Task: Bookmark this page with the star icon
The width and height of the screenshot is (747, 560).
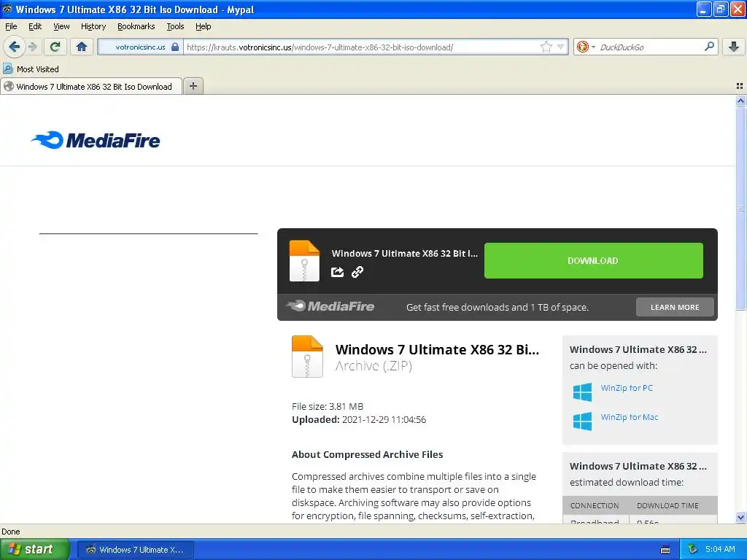Action: click(x=546, y=47)
